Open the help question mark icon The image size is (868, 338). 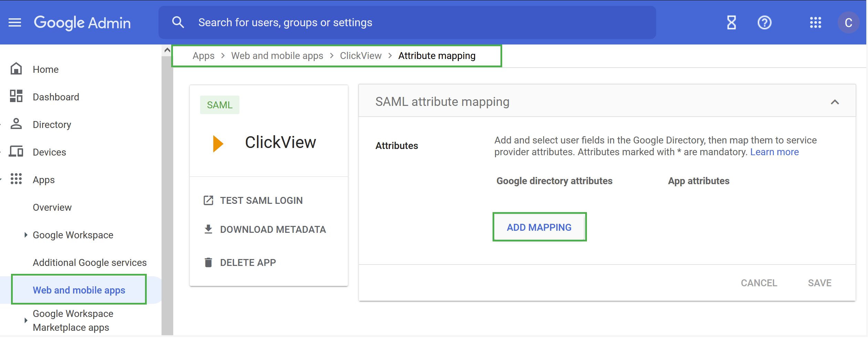point(764,23)
